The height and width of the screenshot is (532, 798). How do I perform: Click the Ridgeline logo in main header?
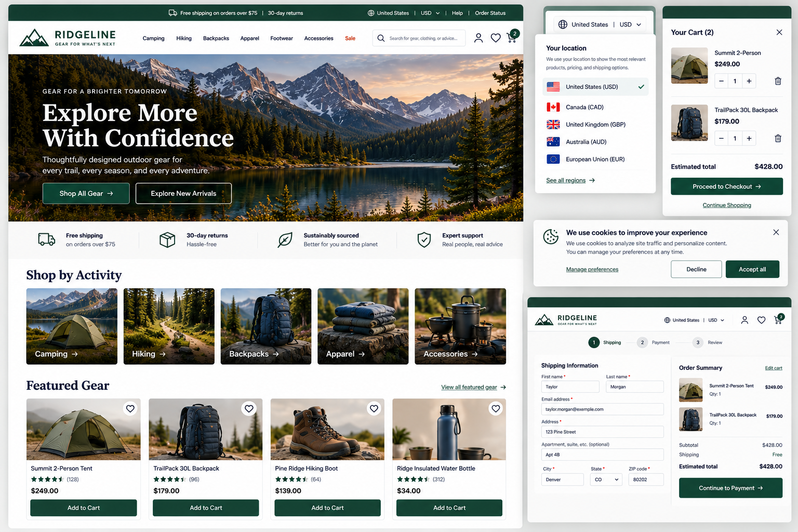point(68,37)
